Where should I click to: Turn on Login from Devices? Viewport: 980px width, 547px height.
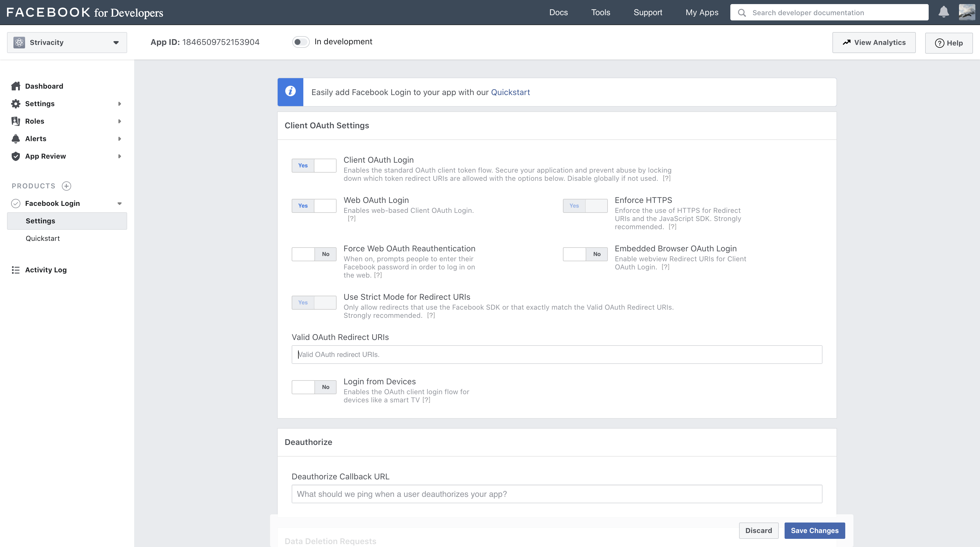[314, 387]
